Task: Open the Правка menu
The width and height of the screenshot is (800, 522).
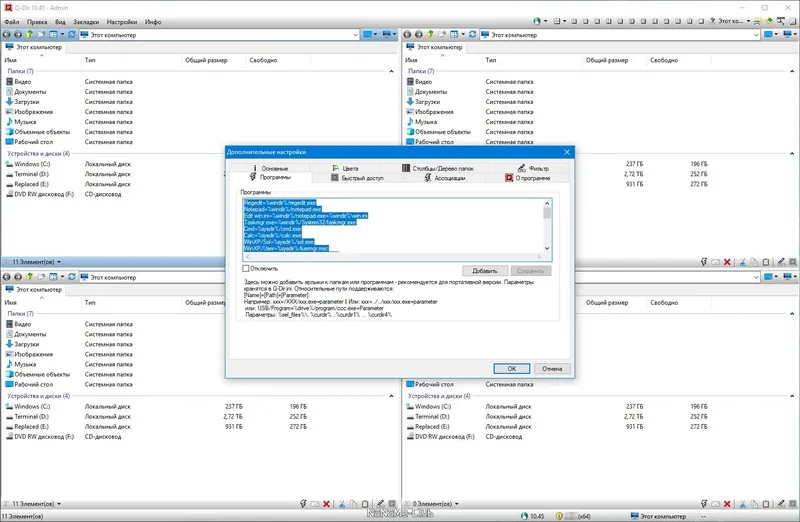Action: (x=37, y=22)
